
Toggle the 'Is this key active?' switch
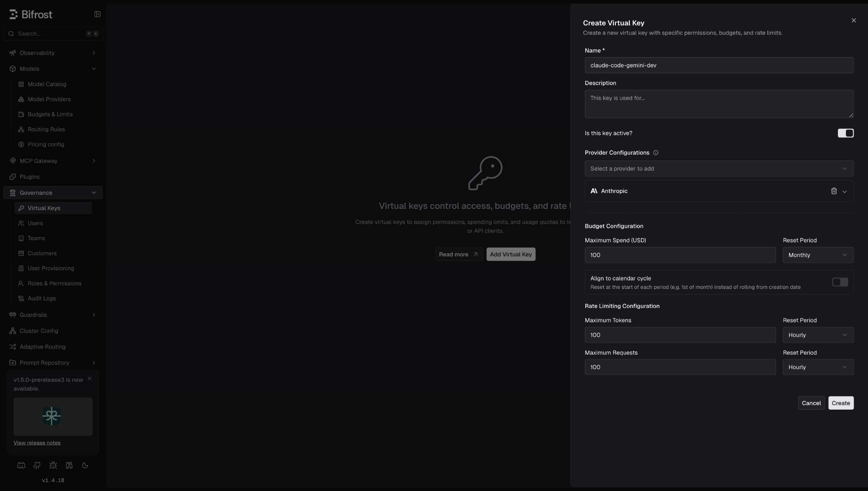coord(846,133)
